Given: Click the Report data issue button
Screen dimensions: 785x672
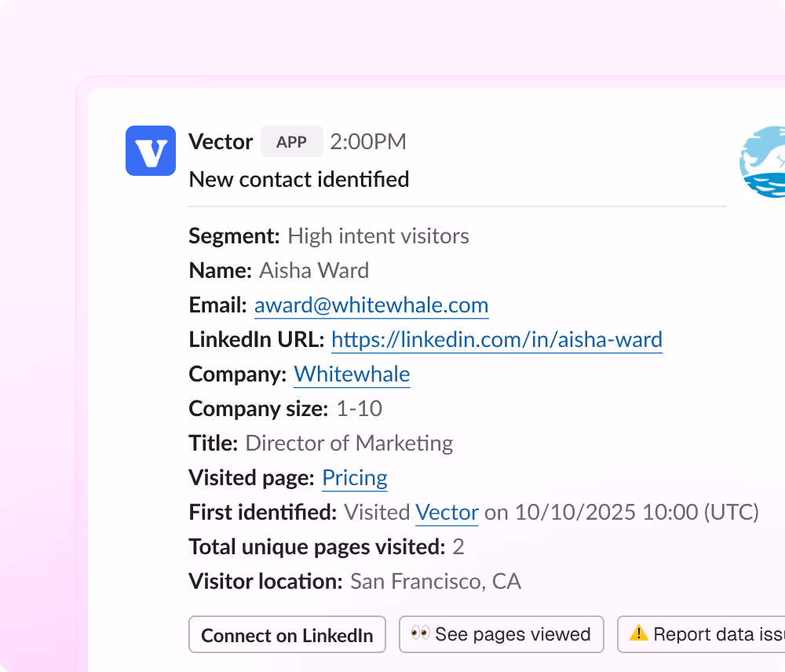Looking at the screenshot, I should pyautogui.click(x=701, y=634).
